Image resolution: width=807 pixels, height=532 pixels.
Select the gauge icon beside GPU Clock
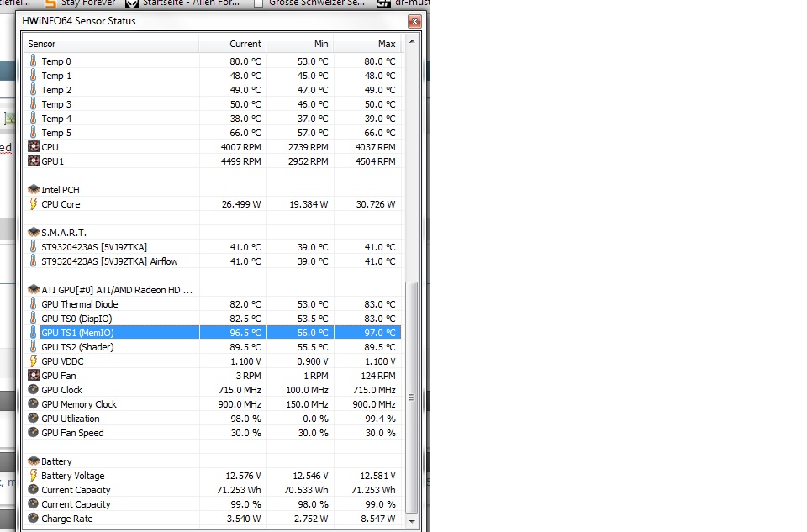click(33, 389)
